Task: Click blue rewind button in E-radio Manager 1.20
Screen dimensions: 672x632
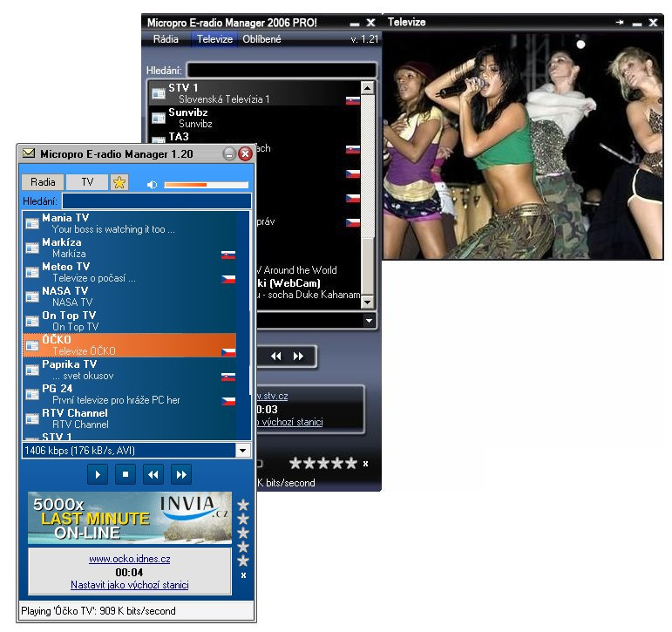Action: tap(153, 474)
